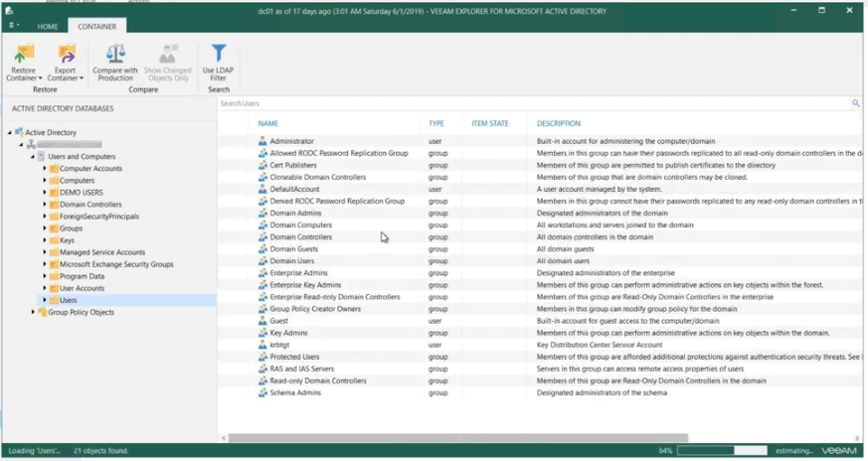Screen dimensions: 868x461
Task: Click the Program Data folder icon
Action: 54,276
